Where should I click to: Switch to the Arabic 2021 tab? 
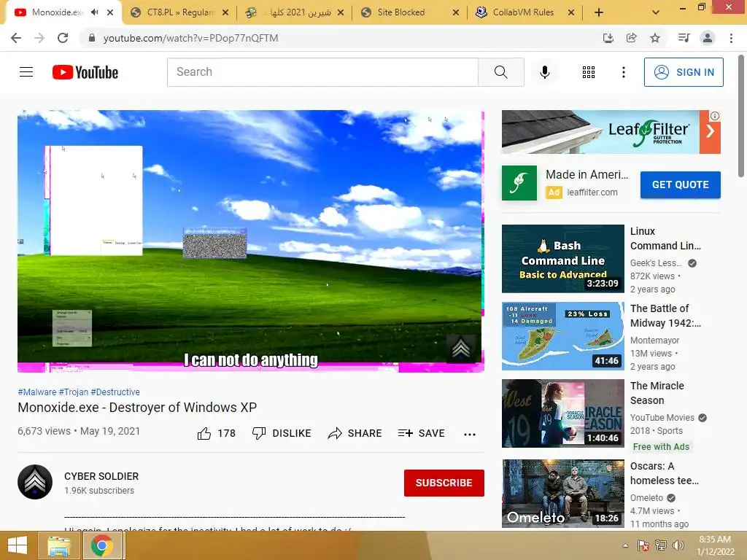coord(295,12)
